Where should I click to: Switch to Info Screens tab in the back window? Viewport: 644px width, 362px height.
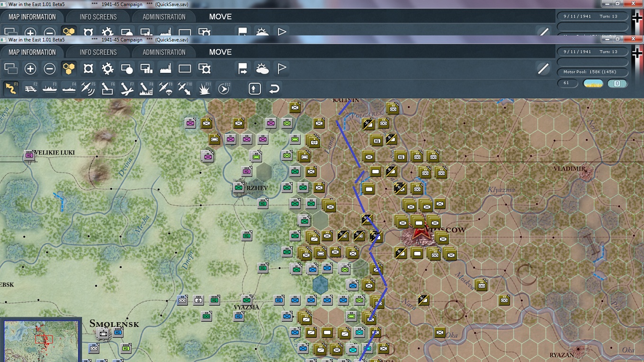[x=98, y=17]
